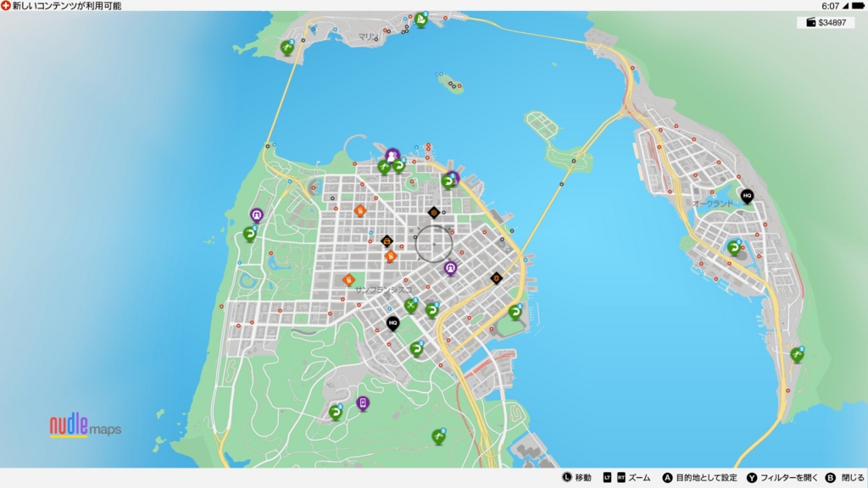Pick the purple marker on the west coast
The width and height of the screenshot is (868, 488).
pos(256,215)
